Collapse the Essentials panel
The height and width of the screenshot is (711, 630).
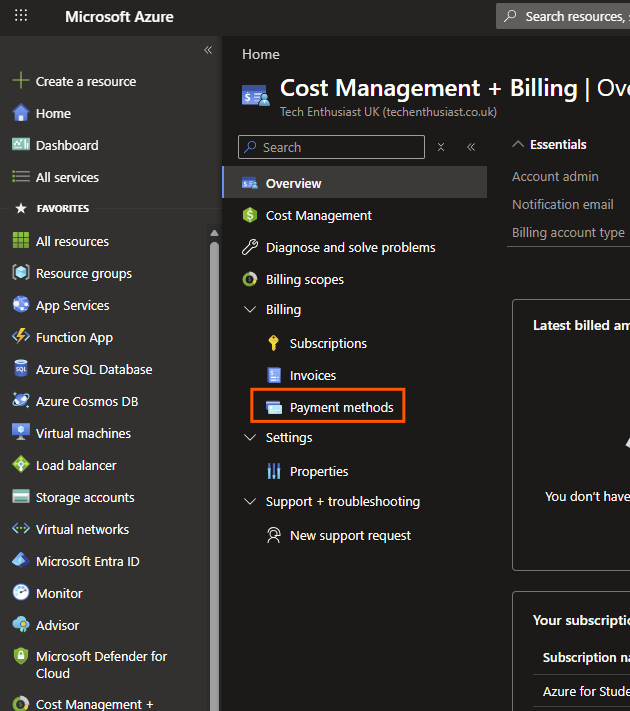518,144
